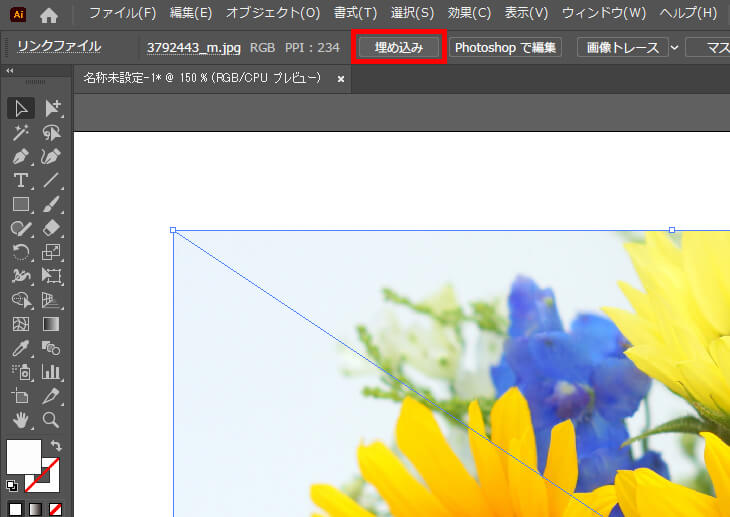Select the Shape Builder tool
The height and width of the screenshot is (517, 730).
pos(20,300)
